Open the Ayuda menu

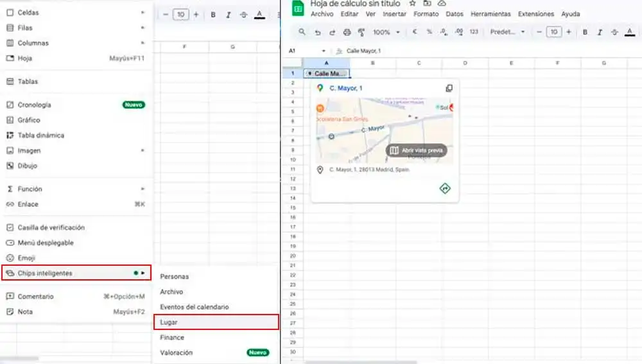pos(570,14)
